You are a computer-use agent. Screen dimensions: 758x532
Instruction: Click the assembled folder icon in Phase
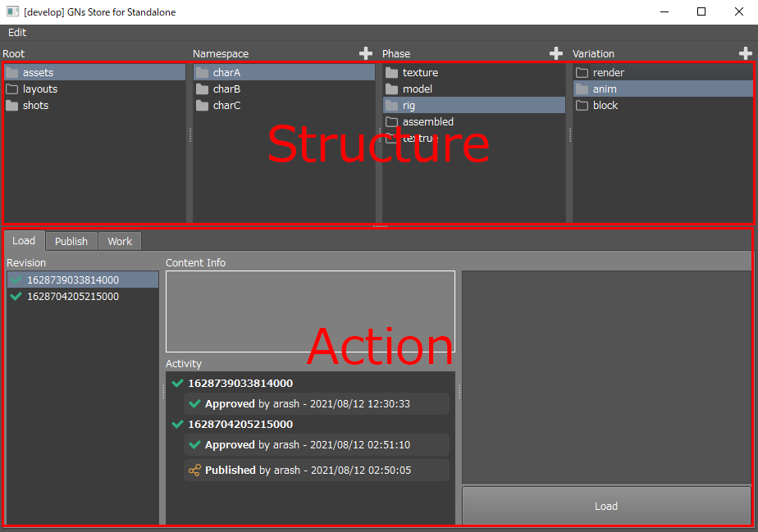[x=391, y=122]
